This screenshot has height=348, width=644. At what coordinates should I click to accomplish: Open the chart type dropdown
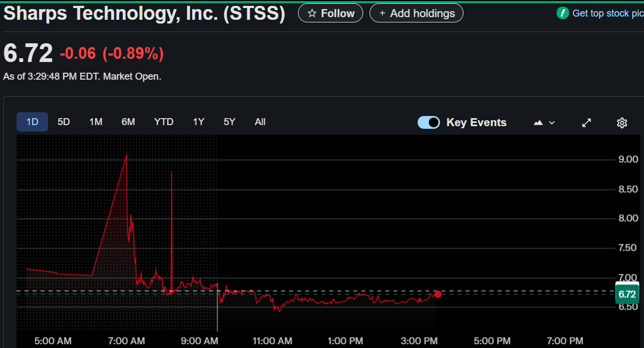544,122
